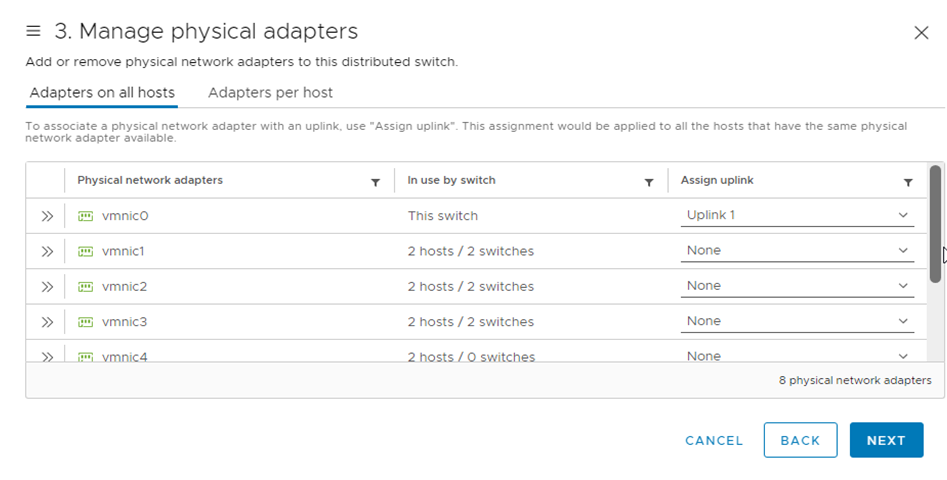Click the vmnic0 network adapter icon
The width and height of the screenshot is (947, 480).
click(x=86, y=216)
